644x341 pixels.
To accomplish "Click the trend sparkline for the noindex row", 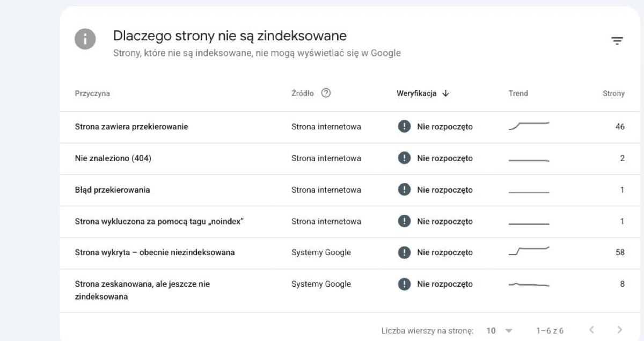I will tap(529, 223).
